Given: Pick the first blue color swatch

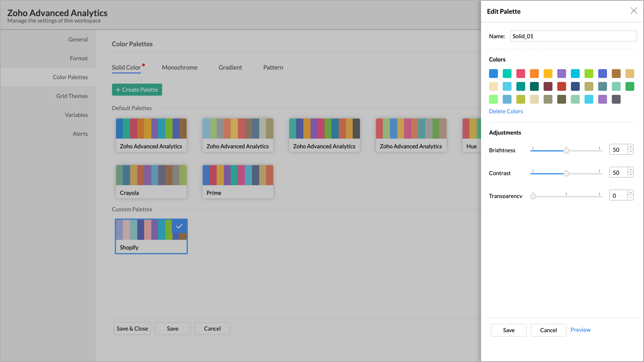Looking at the screenshot, I should click(x=494, y=74).
